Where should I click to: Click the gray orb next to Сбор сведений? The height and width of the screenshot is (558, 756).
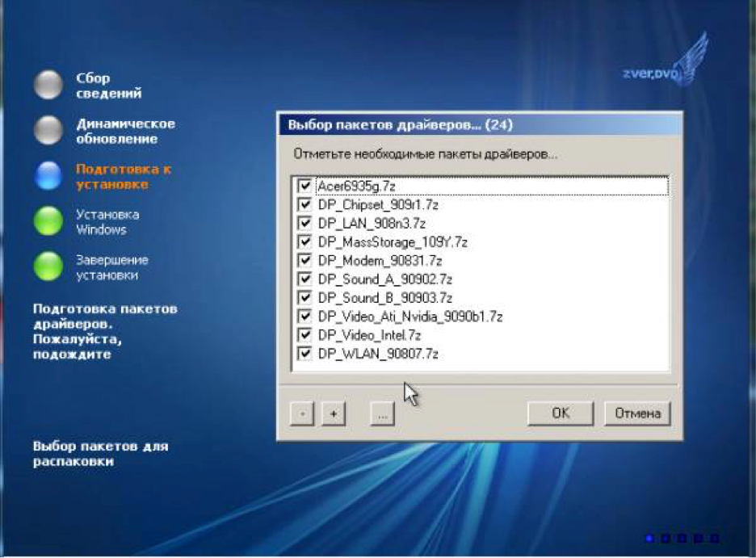[48, 85]
